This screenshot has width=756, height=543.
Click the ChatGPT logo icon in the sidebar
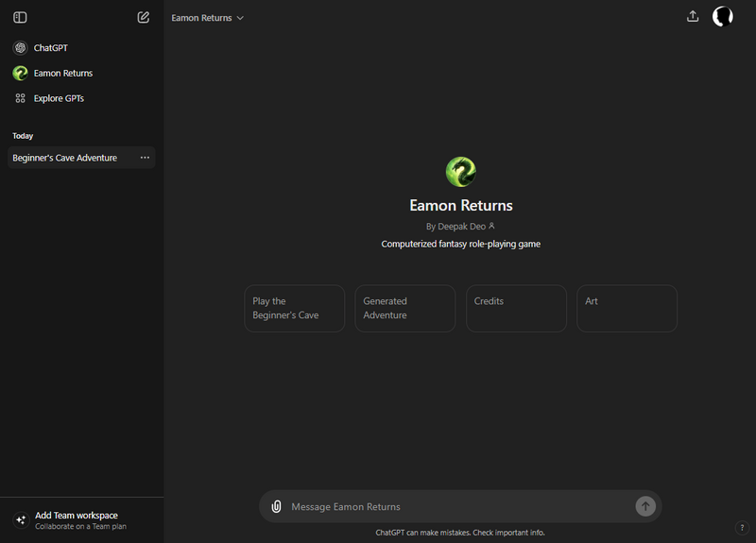click(20, 48)
